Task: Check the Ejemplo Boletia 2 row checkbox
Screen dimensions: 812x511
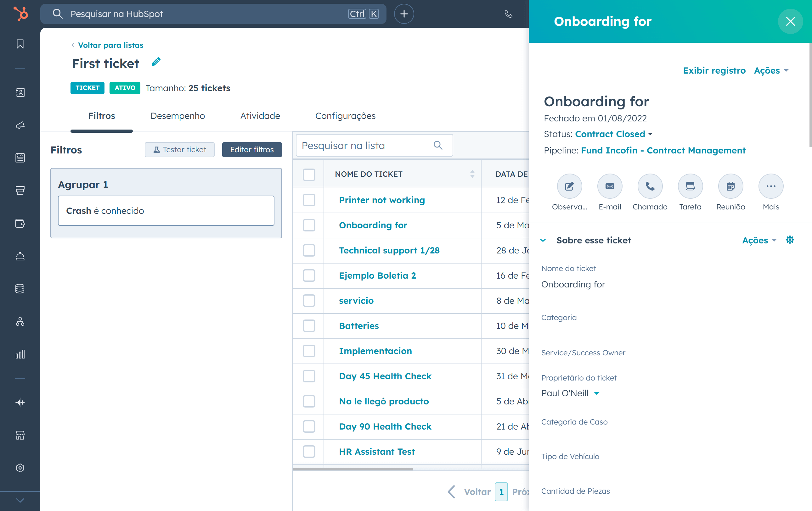Action: [x=309, y=275]
